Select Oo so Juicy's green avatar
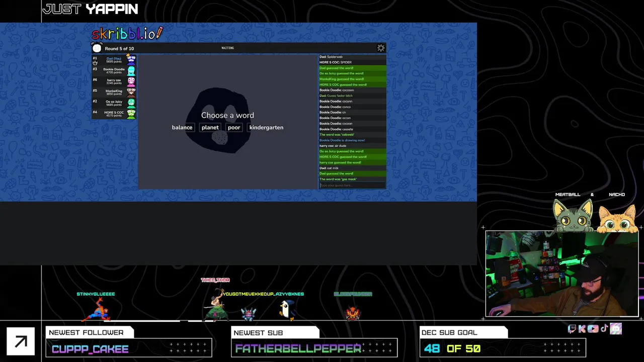Image resolution: width=644 pixels, height=362 pixels. (x=131, y=103)
